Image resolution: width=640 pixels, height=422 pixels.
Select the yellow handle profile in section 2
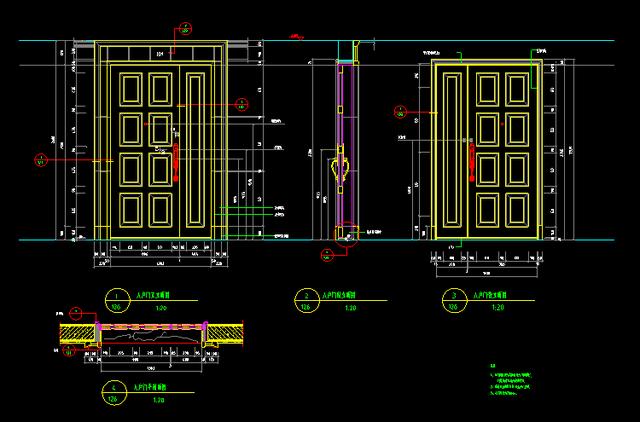pos(340,168)
